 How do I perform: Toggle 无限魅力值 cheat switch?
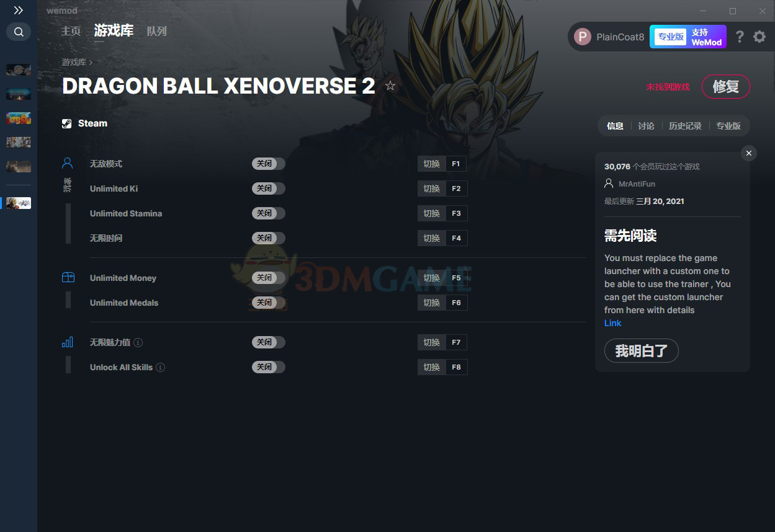269,342
